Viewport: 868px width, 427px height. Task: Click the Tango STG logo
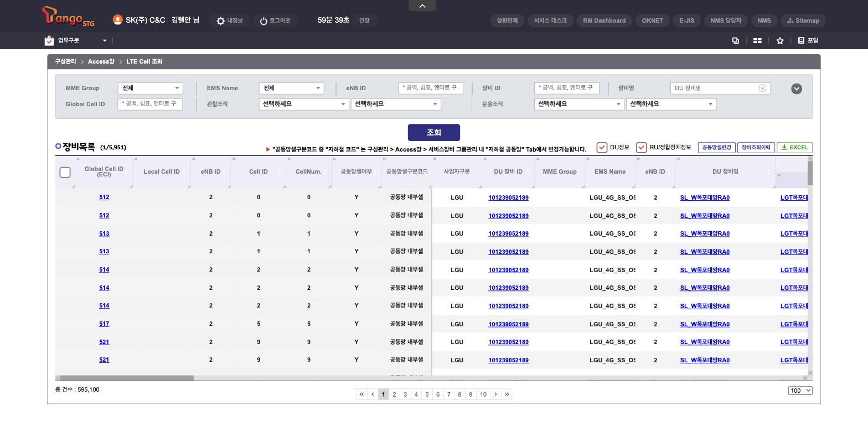(68, 17)
